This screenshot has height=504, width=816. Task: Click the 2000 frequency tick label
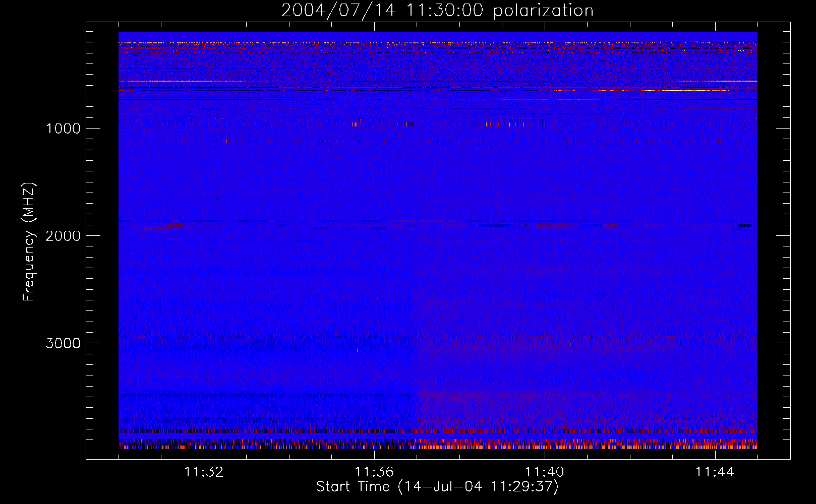[63, 236]
